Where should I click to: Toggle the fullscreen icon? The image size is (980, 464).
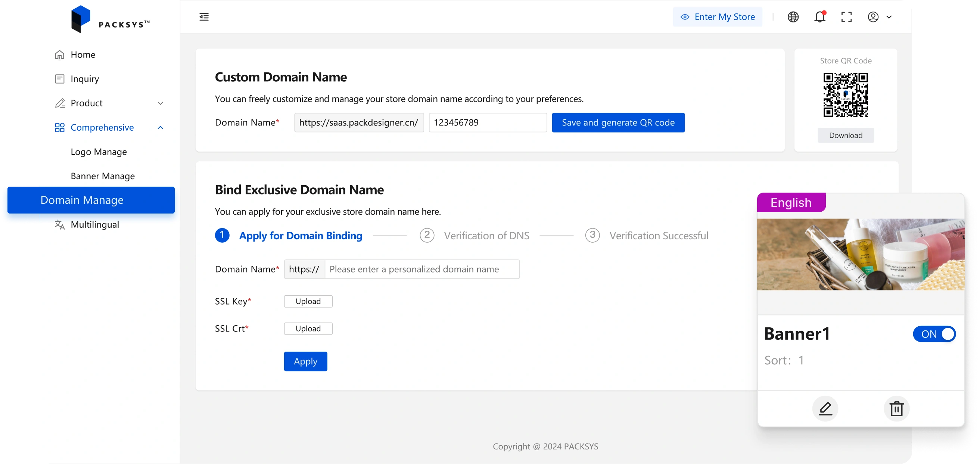pyautogui.click(x=846, y=17)
